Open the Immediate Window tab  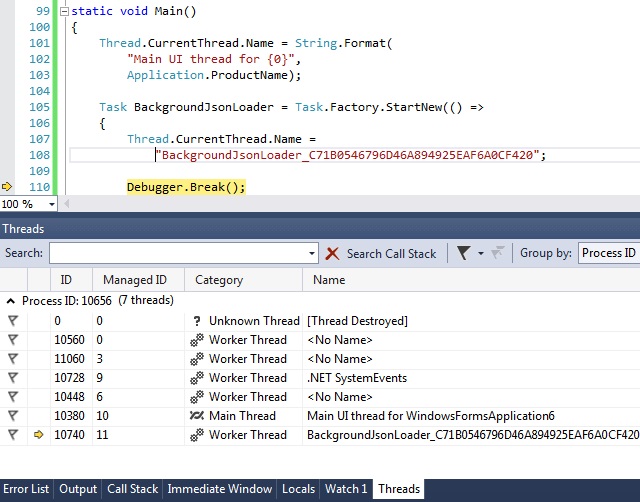click(x=220, y=489)
